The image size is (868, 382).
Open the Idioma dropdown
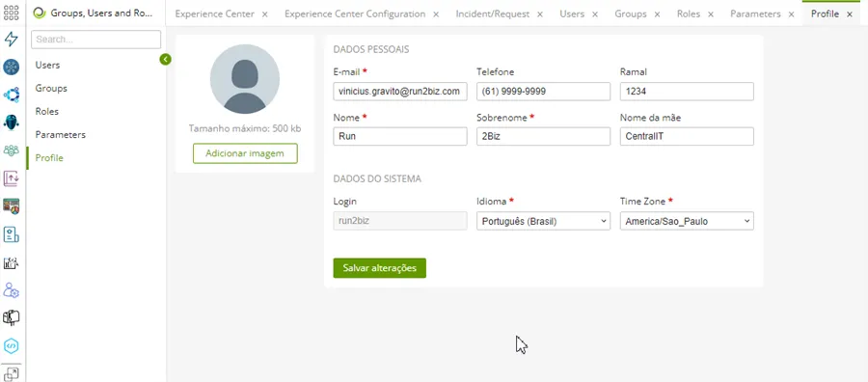pyautogui.click(x=543, y=221)
